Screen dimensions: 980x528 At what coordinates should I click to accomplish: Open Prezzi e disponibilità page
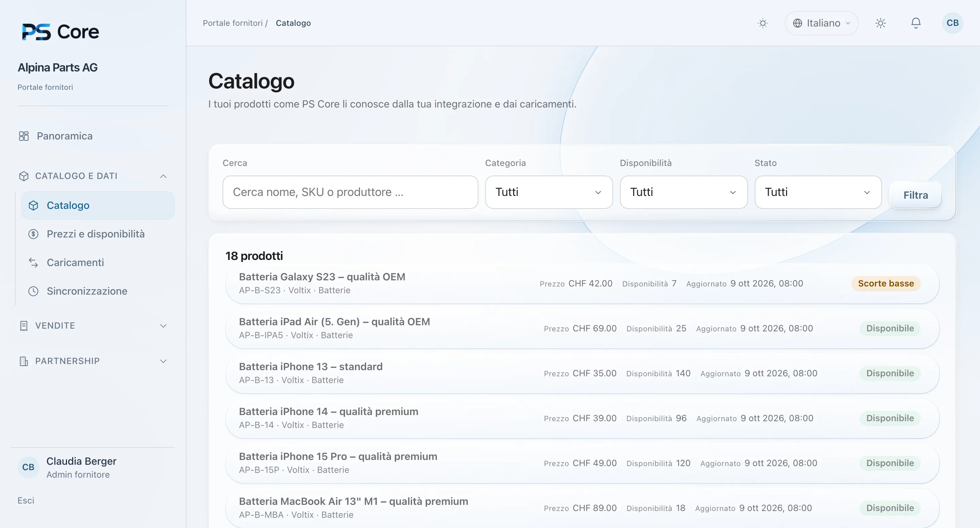(98, 234)
